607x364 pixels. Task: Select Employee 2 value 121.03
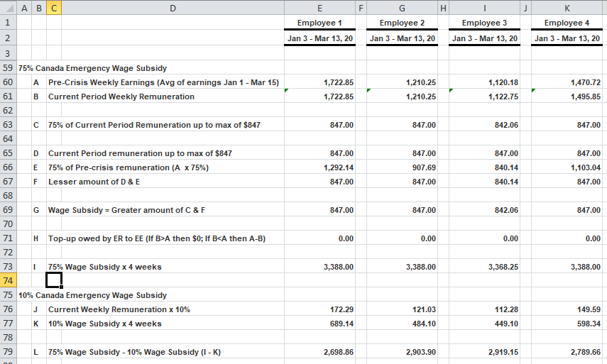pyautogui.click(x=403, y=309)
